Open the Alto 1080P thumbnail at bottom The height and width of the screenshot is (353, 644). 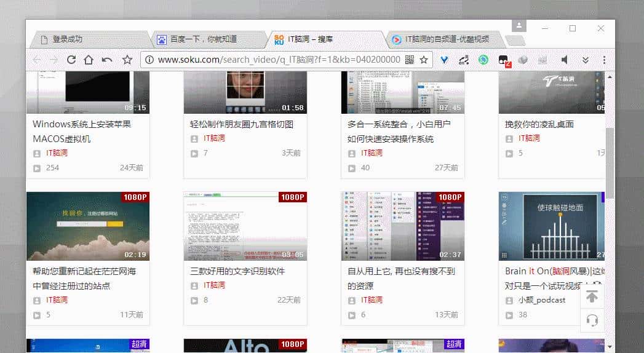coord(245,346)
